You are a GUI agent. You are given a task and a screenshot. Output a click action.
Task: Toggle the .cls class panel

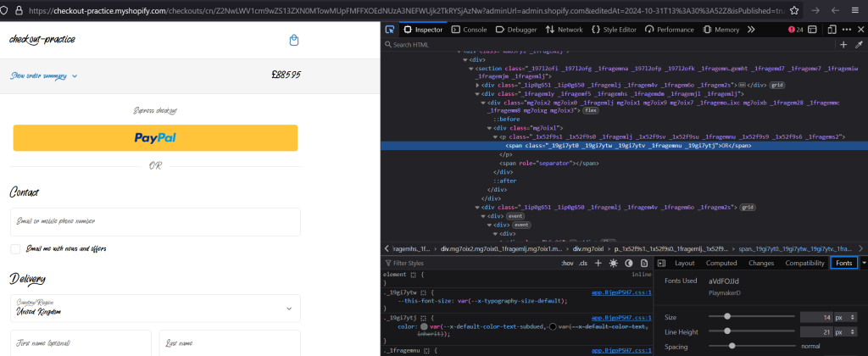[583, 264]
